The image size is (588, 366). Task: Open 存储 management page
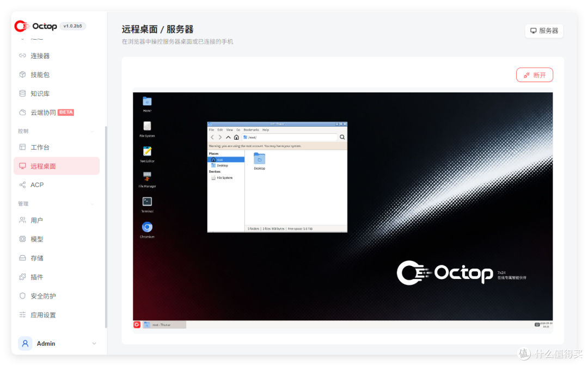(56, 258)
